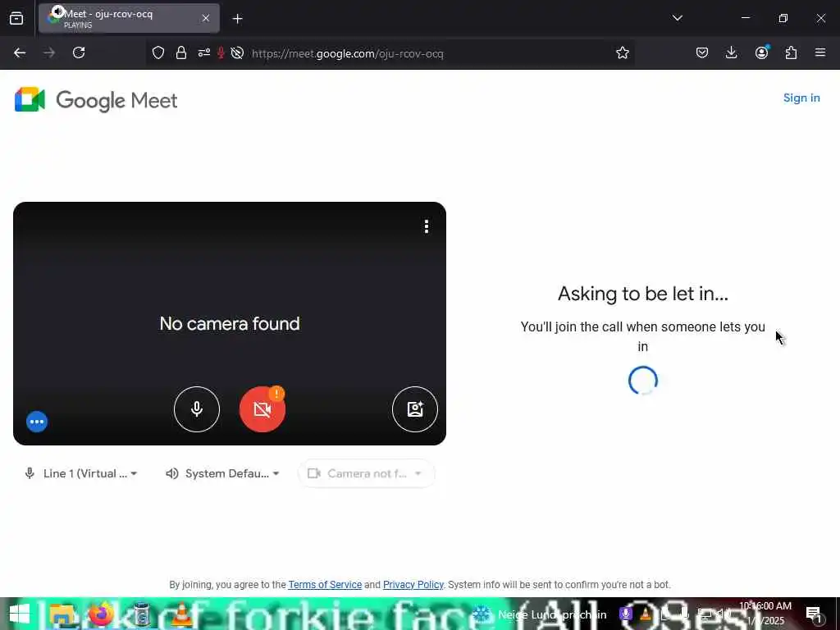This screenshot has height=630, width=840.
Task: Click the Google Meet logo
Action: tap(96, 100)
